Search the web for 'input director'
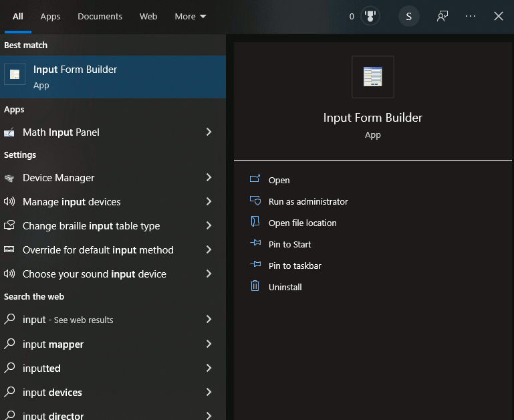The width and height of the screenshot is (514, 420). click(113, 413)
